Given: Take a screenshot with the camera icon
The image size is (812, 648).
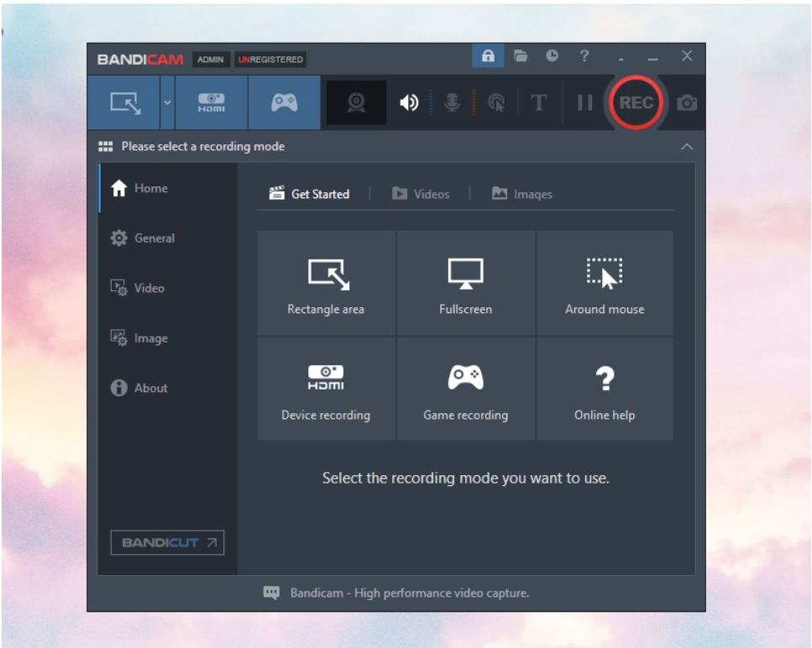Looking at the screenshot, I should pos(687,103).
